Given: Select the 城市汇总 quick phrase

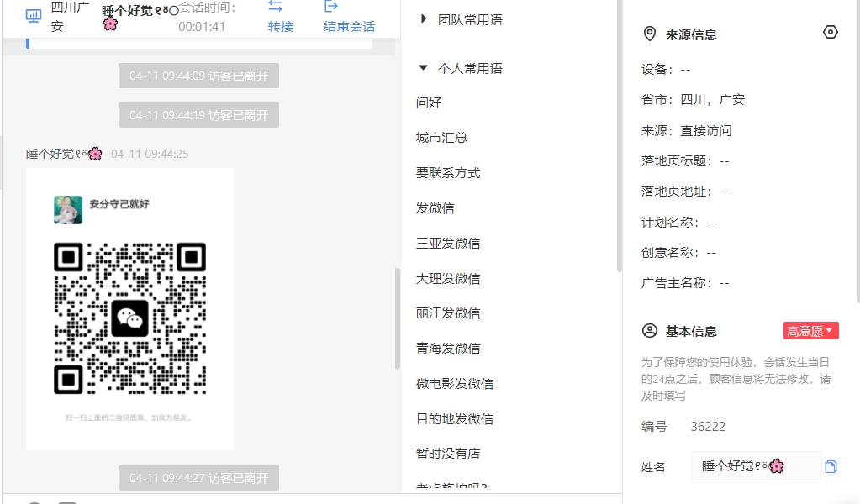Looking at the screenshot, I should (441, 138).
